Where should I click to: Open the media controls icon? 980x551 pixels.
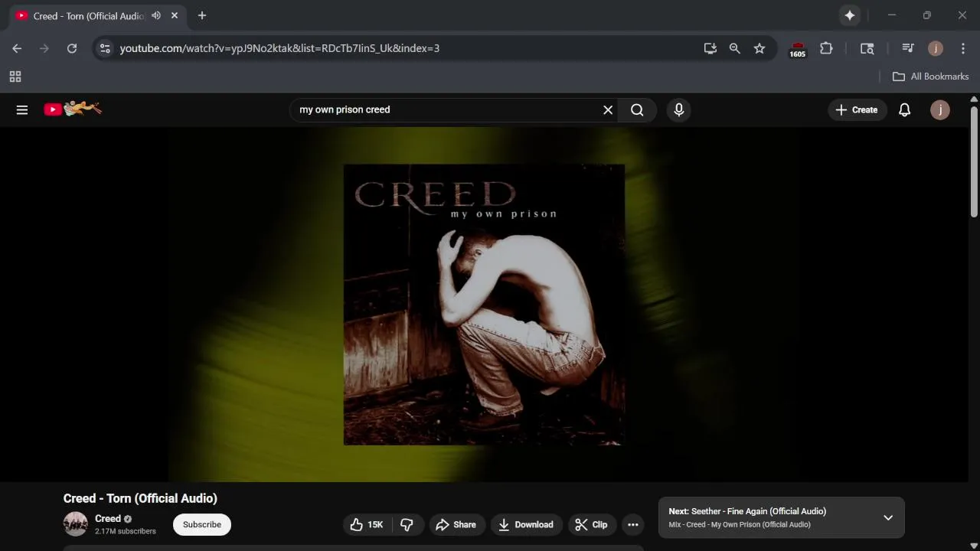pos(908,48)
